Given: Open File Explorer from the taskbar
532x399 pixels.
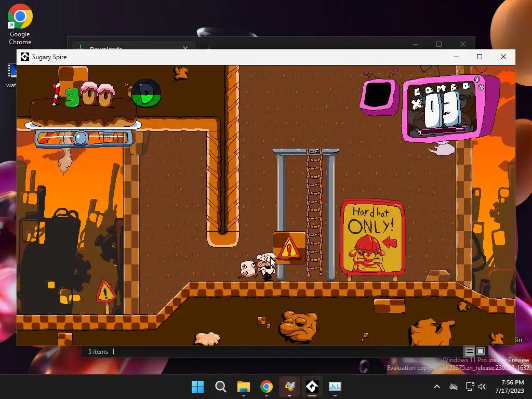Looking at the screenshot, I should pyautogui.click(x=244, y=387).
